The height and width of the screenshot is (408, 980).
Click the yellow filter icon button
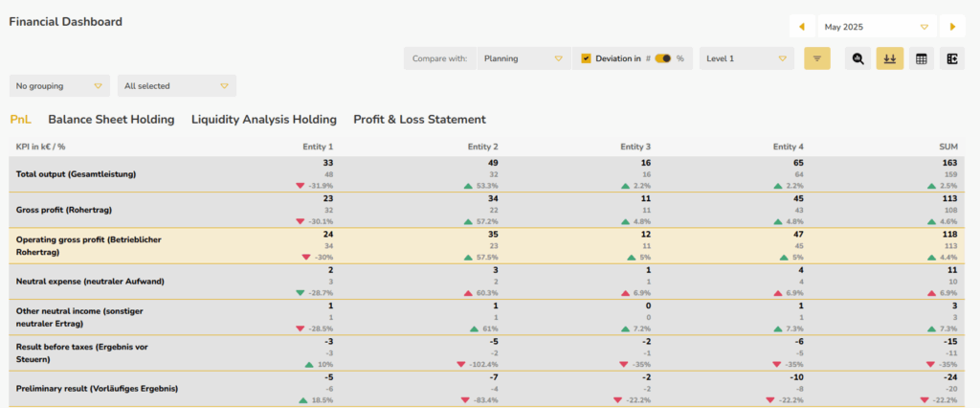(817, 58)
